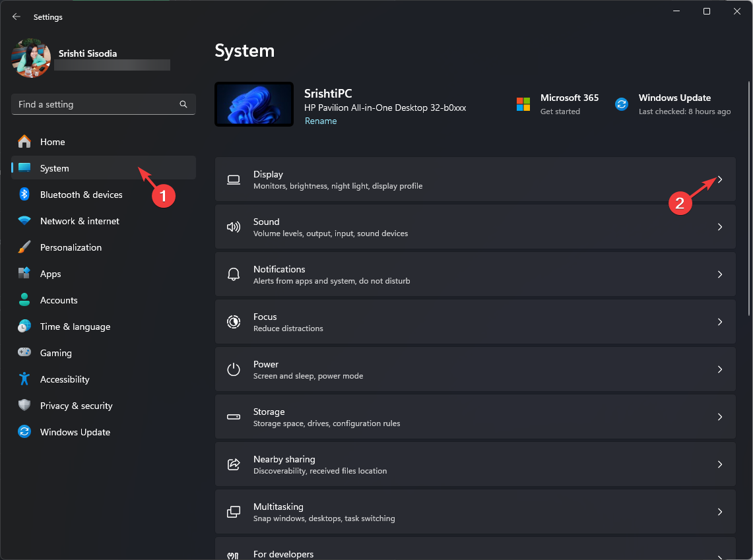753x560 pixels.
Task: Select the Sound speaker icon
Action: click(x=234, y=227)
